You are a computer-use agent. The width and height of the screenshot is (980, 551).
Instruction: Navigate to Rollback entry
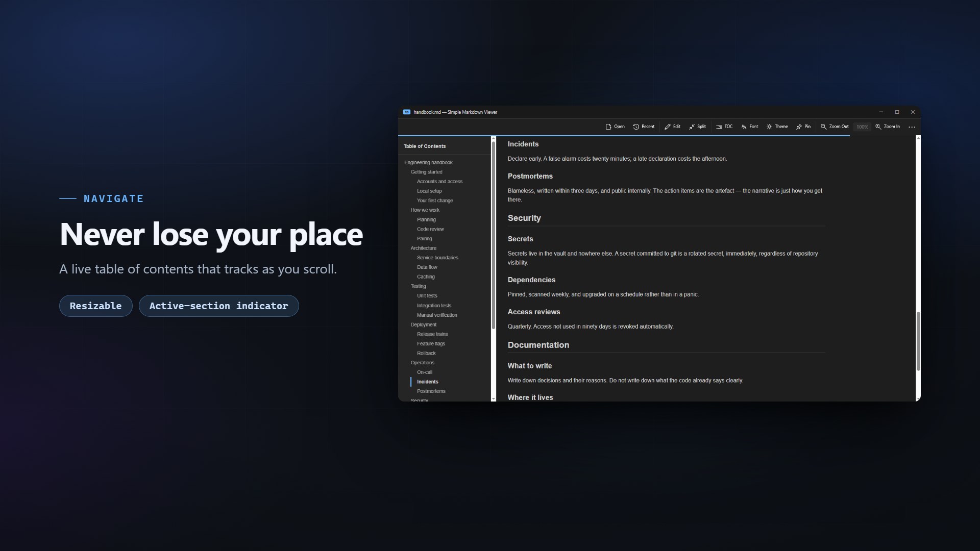(x=426, y=354)
